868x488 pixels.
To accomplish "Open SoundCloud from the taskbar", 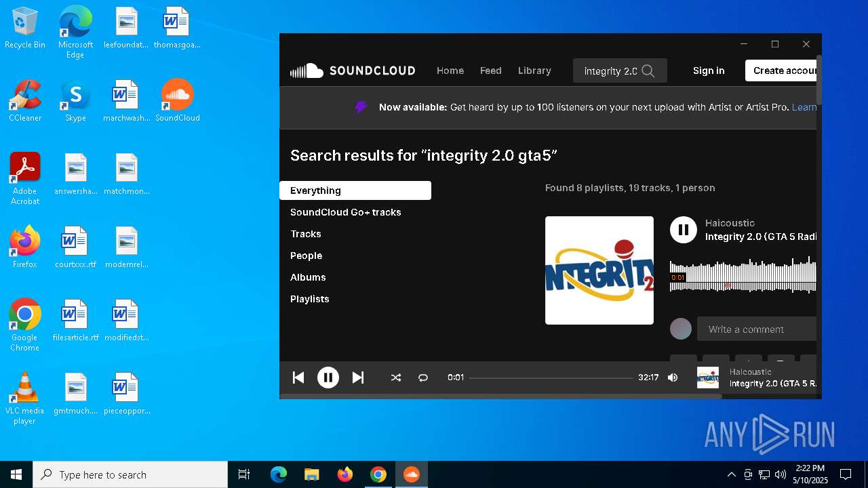I will tap(411, 474).
